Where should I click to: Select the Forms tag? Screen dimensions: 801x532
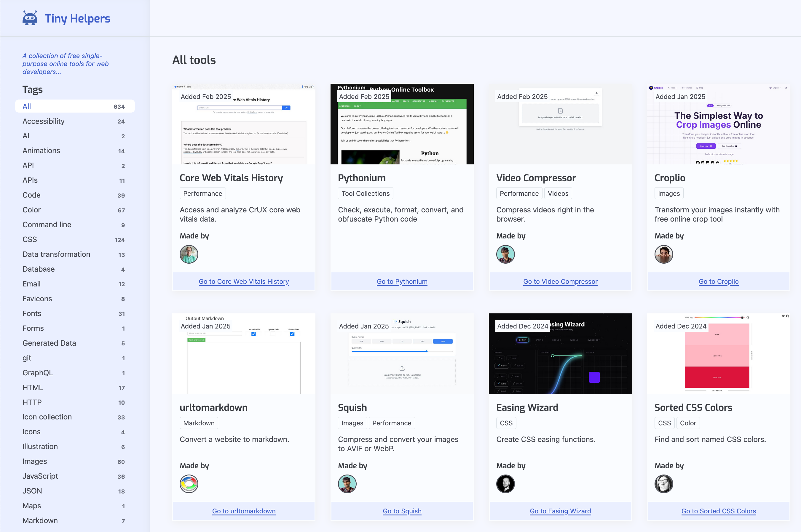[x=75, y=329]
